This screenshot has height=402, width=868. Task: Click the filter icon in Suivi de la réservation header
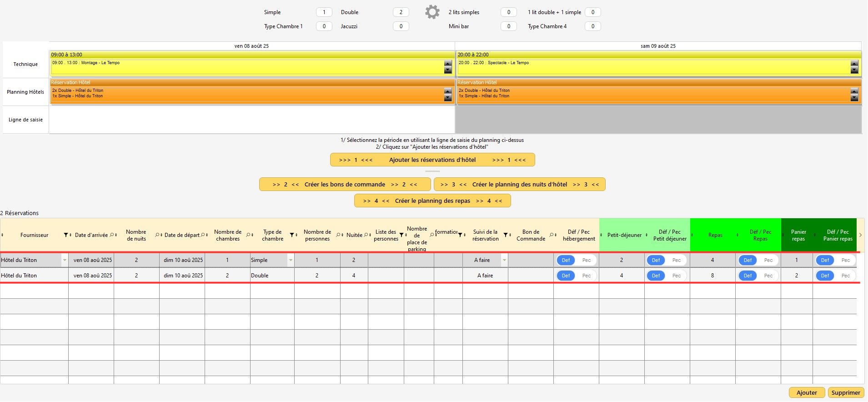click(x=506, y=235)
